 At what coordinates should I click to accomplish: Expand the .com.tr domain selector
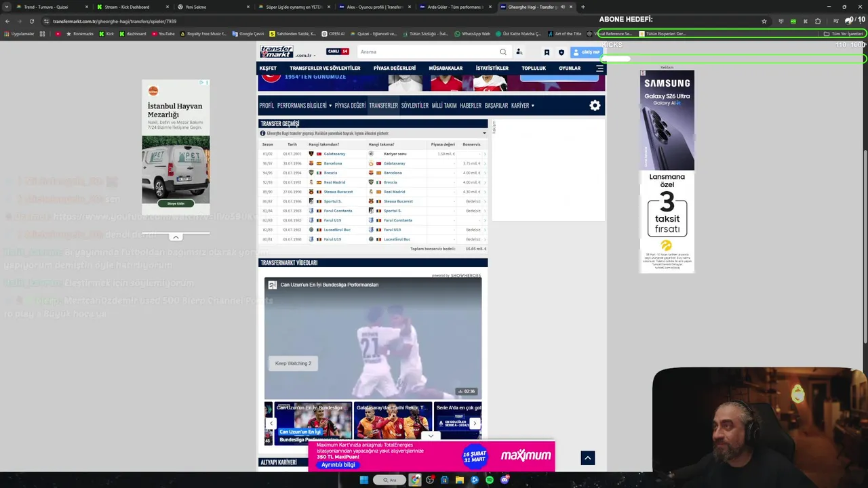305,55
